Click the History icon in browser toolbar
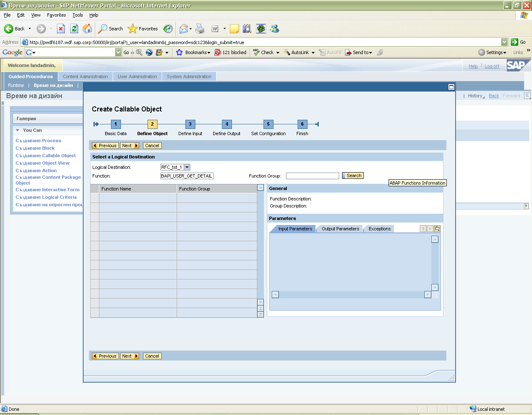Image resolution: width=532 pixels, height=415 pixels. click(168, 29)
